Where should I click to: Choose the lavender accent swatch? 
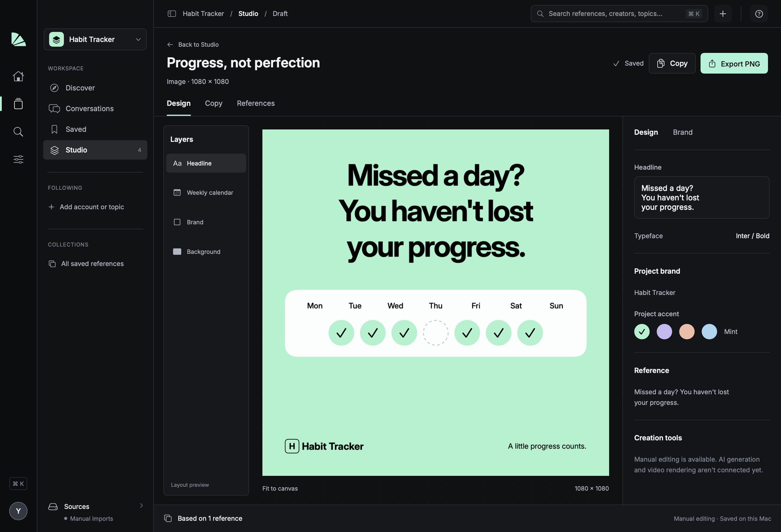(x=664, y=332)
